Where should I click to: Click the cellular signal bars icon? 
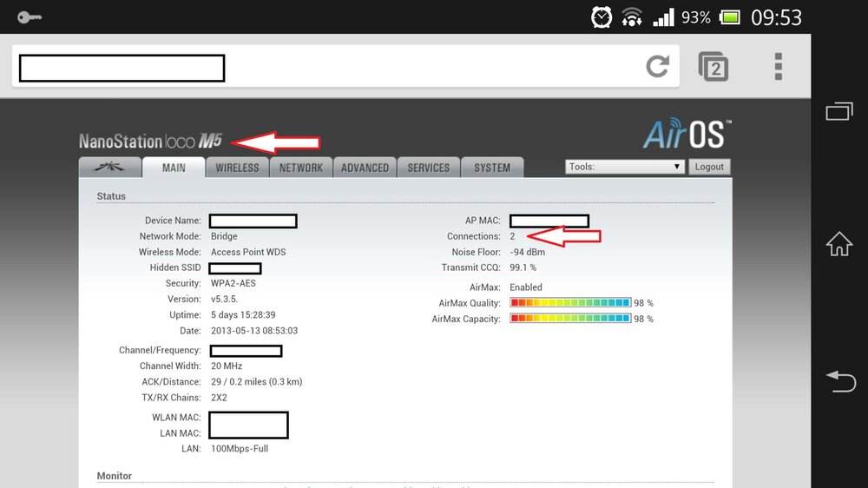[x=663, y=17]
